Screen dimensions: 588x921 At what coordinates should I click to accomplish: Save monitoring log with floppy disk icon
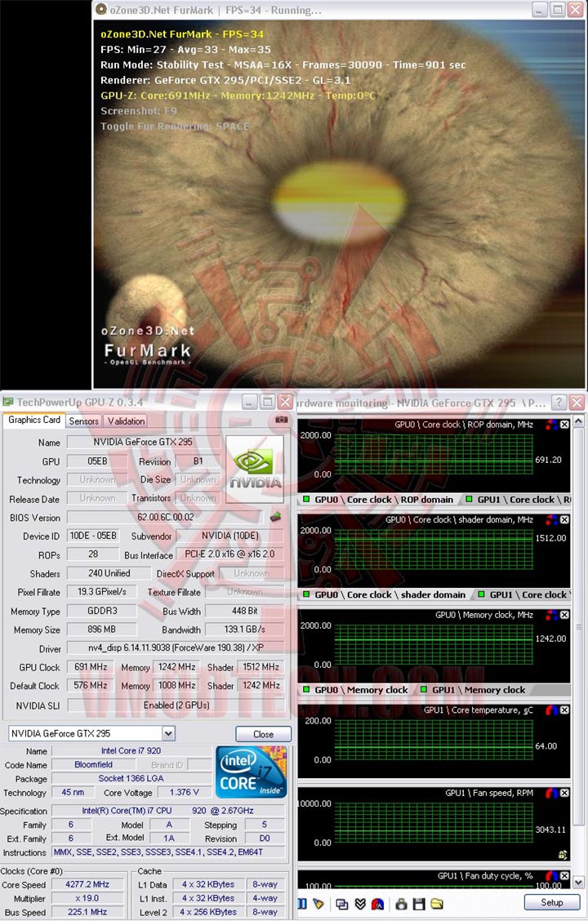coord(419,904)
